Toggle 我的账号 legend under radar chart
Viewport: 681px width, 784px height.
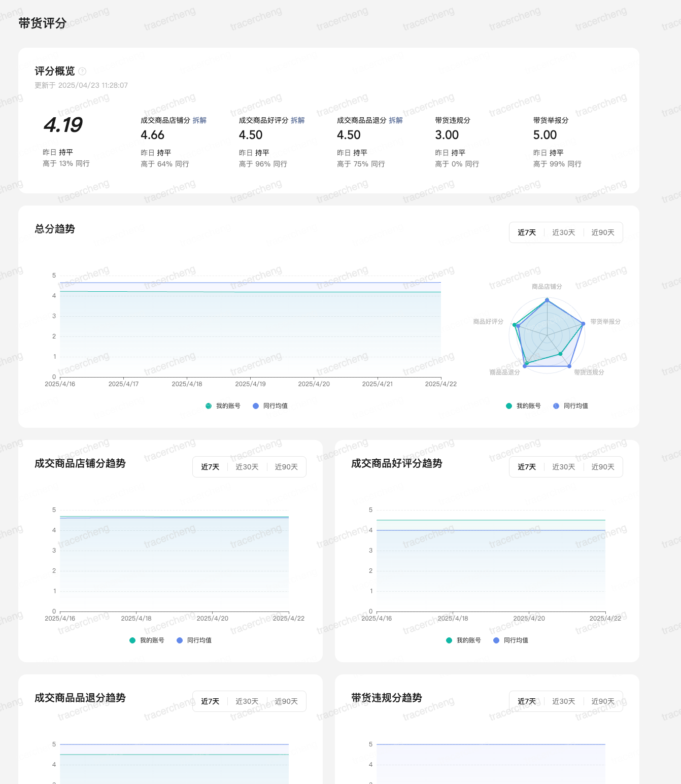coord(523,406)
